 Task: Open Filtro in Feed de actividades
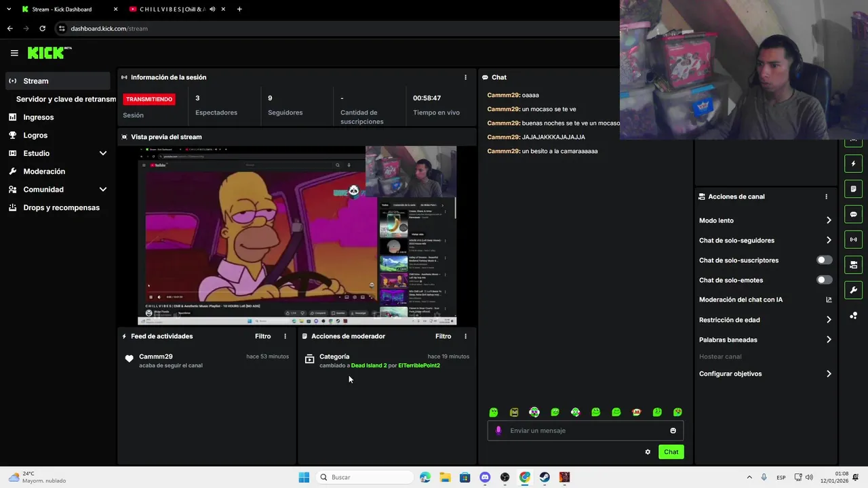click(x=262, y=336)
